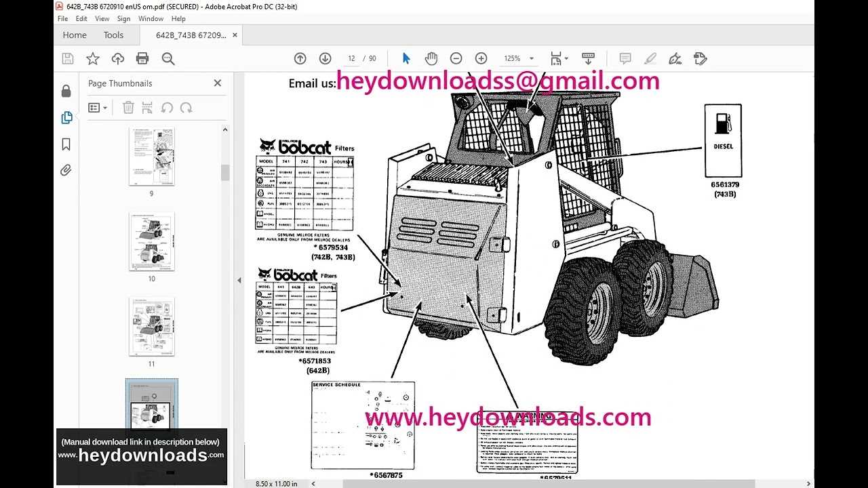
Task: Open the security lock panel icon
Action: (66, 91)
